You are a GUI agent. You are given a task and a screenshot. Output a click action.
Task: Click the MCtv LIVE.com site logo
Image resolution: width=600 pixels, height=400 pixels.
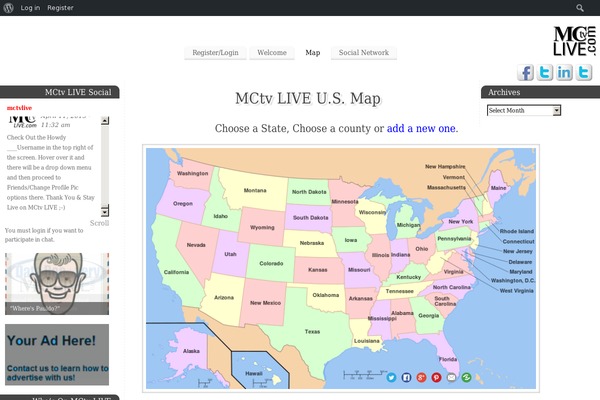click(575, 41)
